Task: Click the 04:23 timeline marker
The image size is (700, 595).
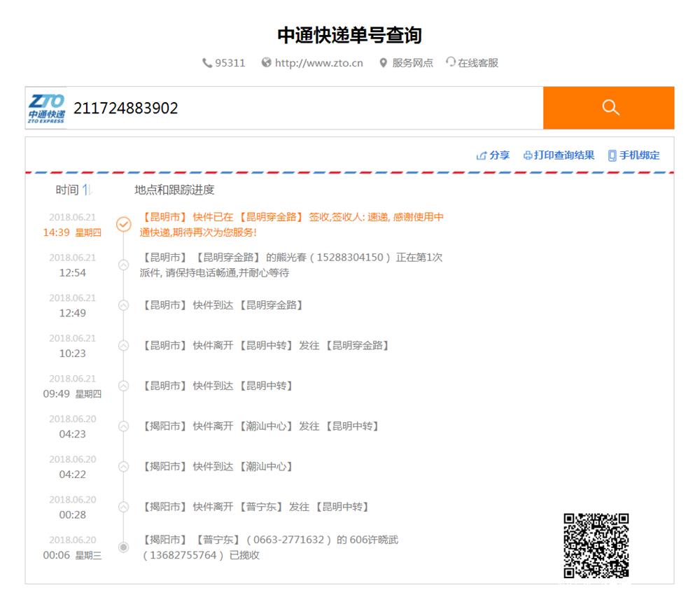Action: pyautogui.click(x=124, y=426)
